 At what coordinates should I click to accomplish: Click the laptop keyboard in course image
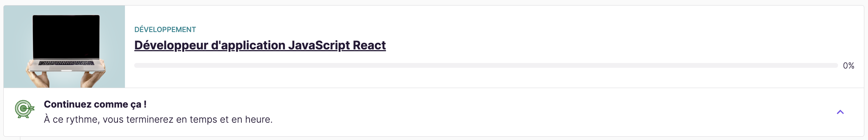(x=66, y=63)
